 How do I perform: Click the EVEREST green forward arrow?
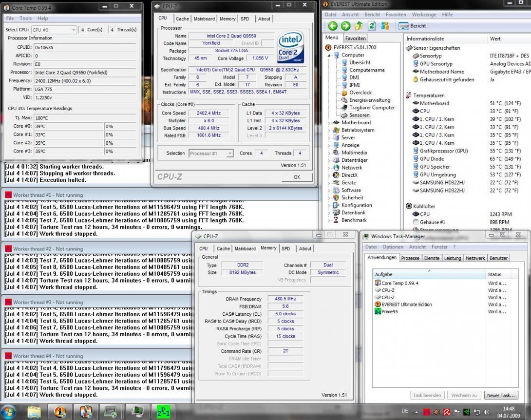(345, 26)
